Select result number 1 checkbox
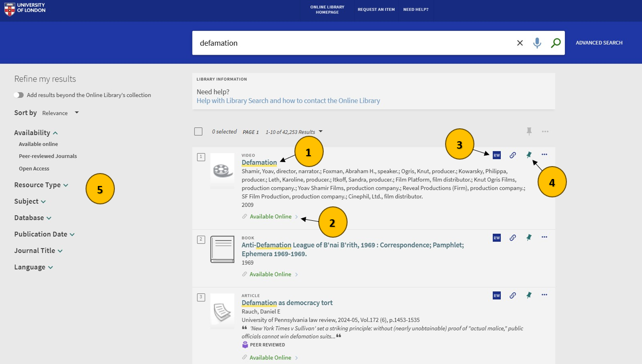Screen dimensions: 642x364 [x=201, y=157]
